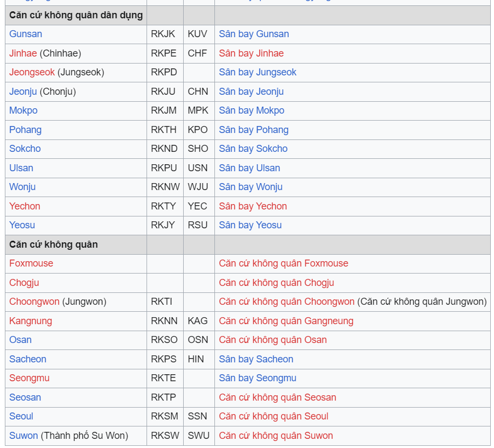Open Căn cứ không quân Suwon link
Image resolution: width=494 pixels, height=448 pixels.
point(276,436)
